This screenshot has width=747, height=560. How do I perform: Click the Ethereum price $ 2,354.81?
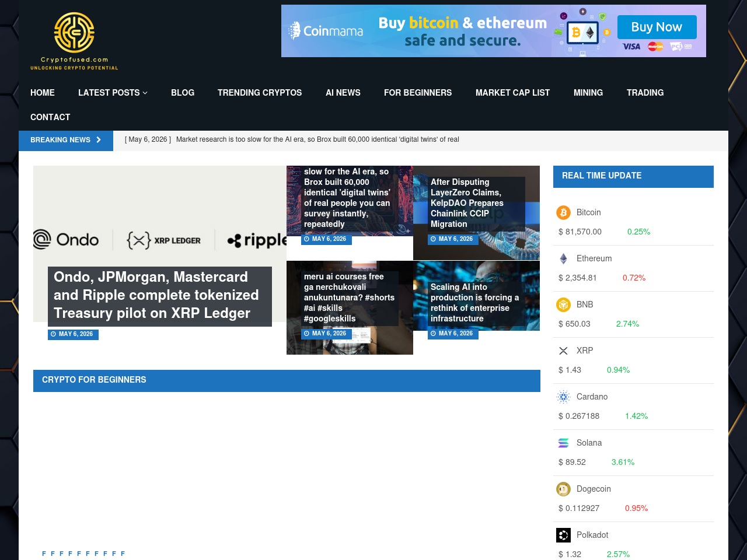click(x=578, y=278)
